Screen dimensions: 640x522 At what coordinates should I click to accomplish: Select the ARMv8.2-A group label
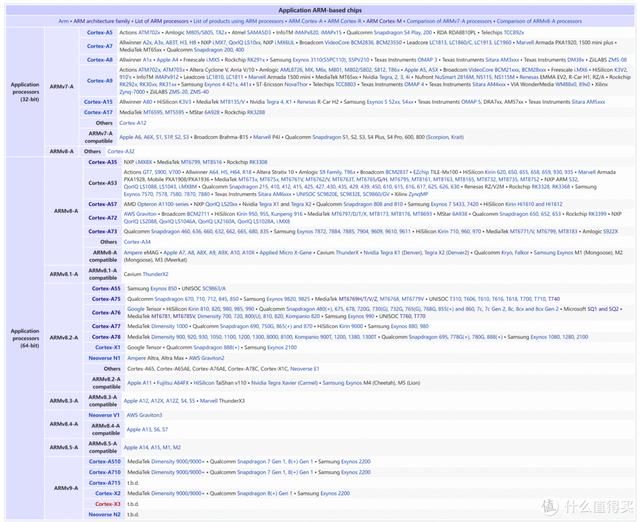click(64, 338)
